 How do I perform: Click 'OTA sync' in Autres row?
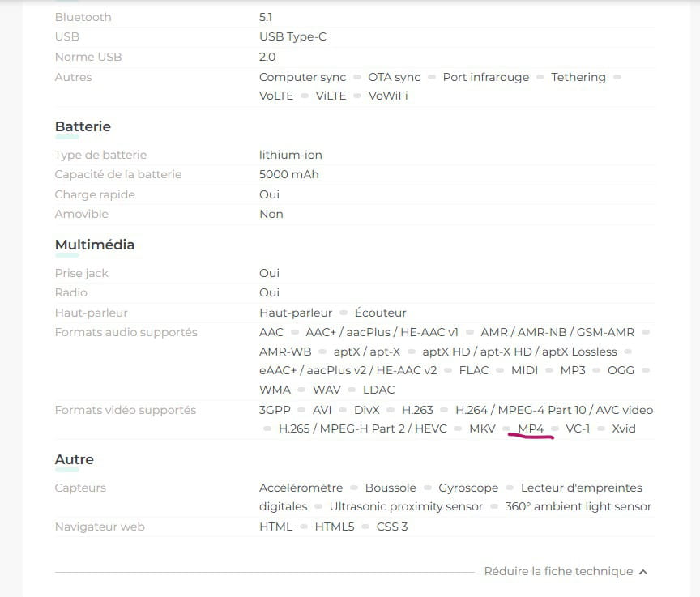click(395, 77)
